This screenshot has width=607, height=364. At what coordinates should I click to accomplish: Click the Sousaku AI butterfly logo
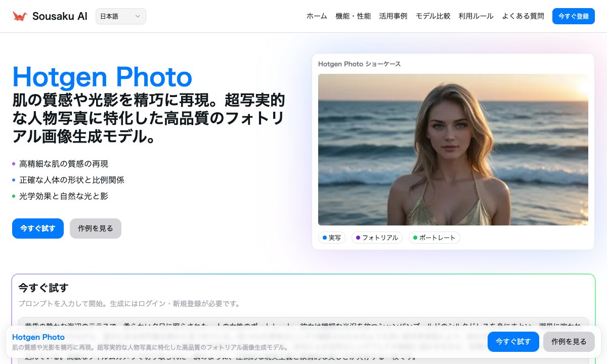tap(19, 15)
